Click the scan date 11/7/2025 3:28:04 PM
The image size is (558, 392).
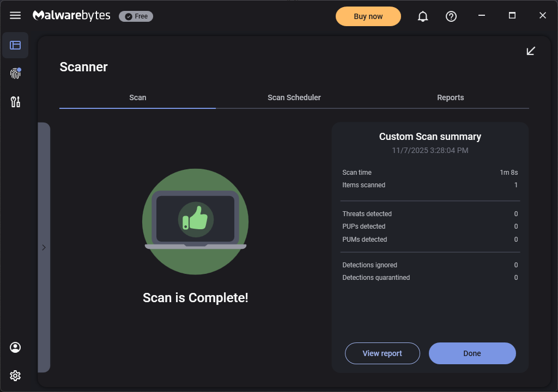pos(430,150)
